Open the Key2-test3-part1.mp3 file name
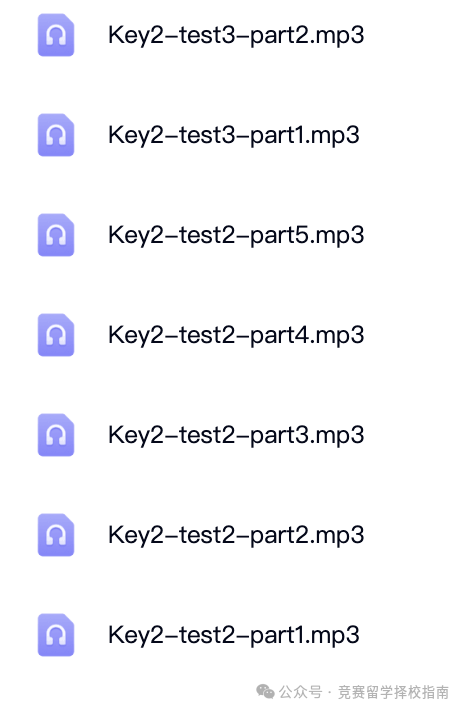 pyautogui.click(x=234, y=136)
